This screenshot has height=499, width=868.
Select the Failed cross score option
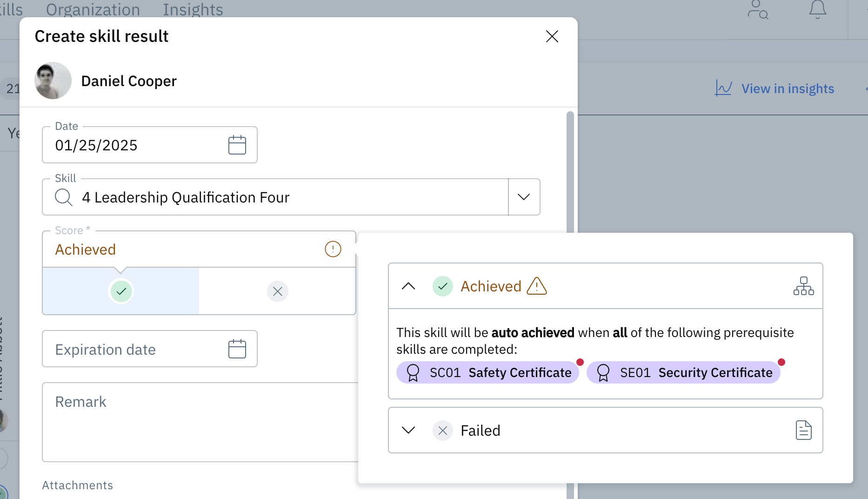(278, 291)
